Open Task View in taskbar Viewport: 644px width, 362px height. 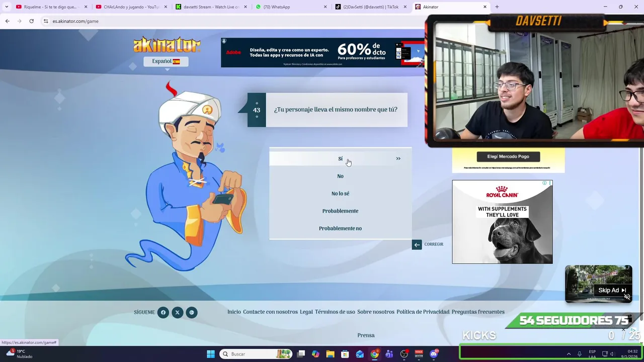[x=301, y=354]
